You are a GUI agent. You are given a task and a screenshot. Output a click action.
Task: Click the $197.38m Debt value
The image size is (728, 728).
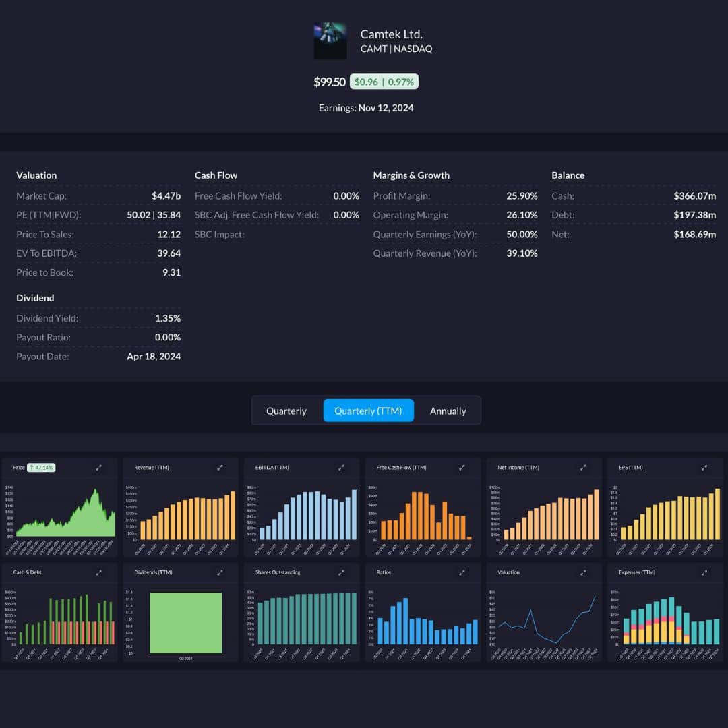click(x=695, y=215)
